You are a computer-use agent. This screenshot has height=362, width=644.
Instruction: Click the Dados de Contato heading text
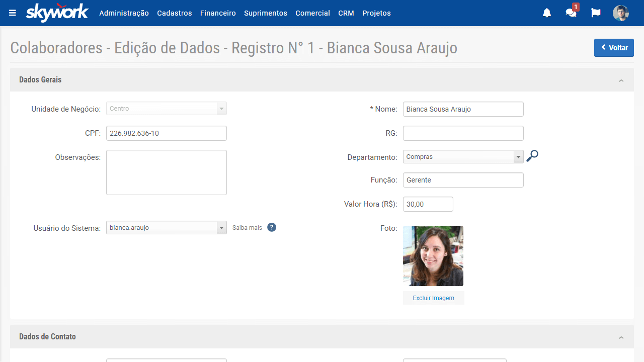pyautogui.click(x=47, y=336)
